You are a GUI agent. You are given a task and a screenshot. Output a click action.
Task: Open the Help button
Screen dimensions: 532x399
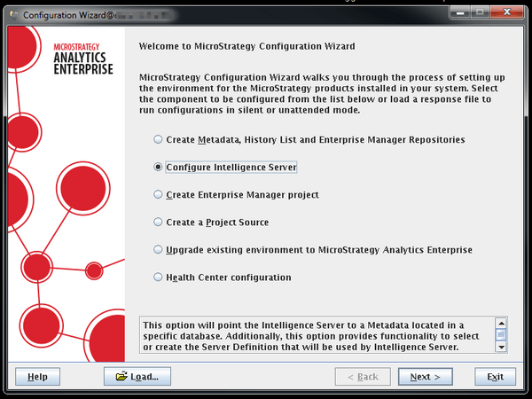(37, 377)
